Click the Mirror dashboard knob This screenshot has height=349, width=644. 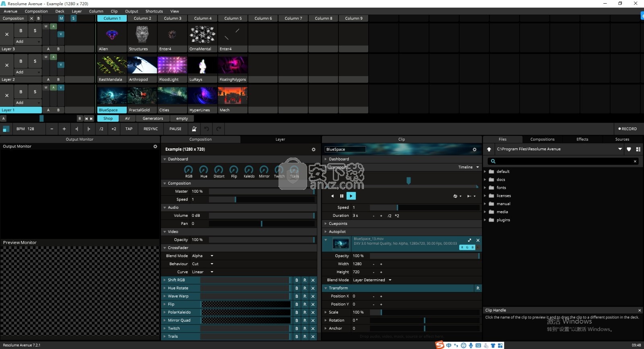point(264,170)
